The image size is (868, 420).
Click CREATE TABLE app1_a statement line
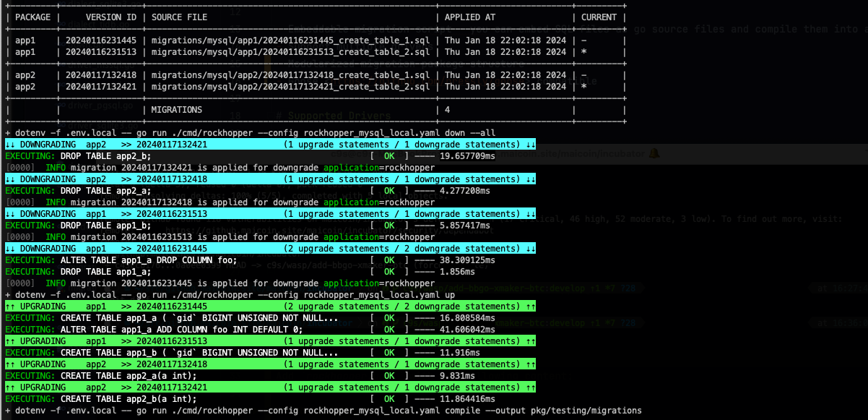(x=199, y=319)
